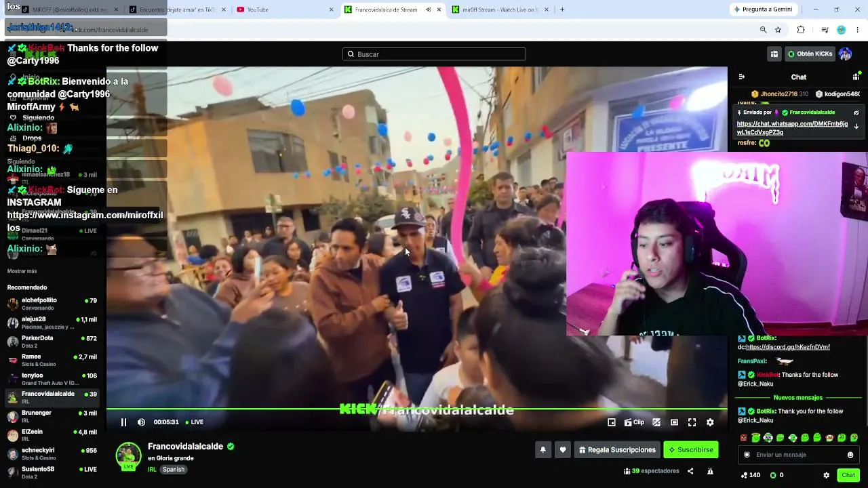Open chat settings gear icon
This screenshot has width=868, height=488.
click(x=826, y=475)
